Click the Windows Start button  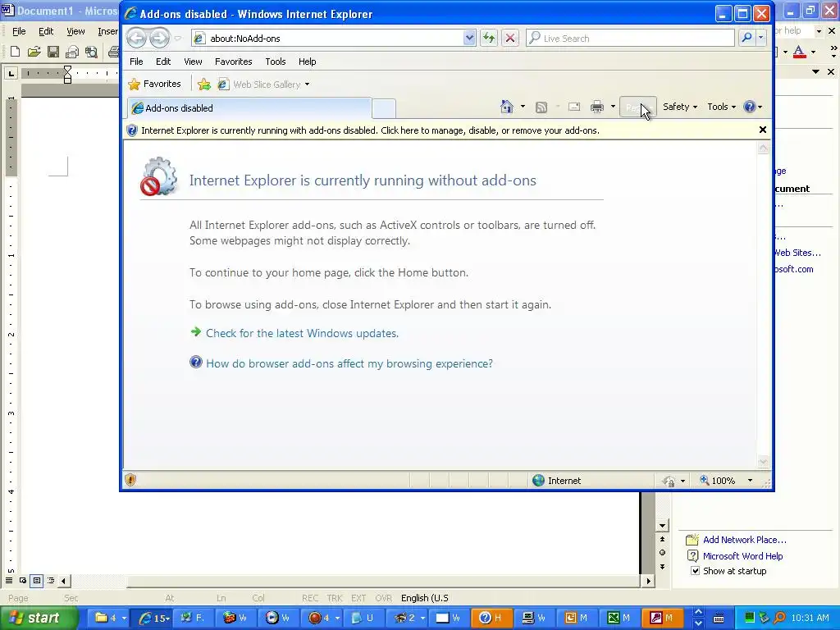[x=39, y=618]
